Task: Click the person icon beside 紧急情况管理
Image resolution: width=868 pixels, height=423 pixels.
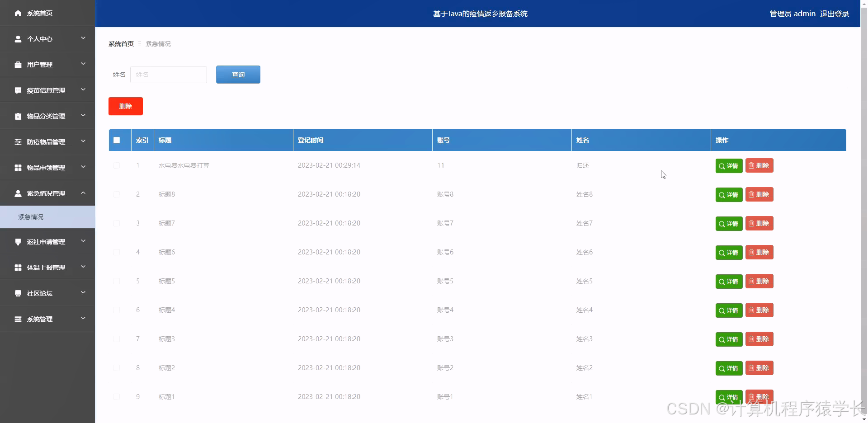Action: tap(18, 193)
